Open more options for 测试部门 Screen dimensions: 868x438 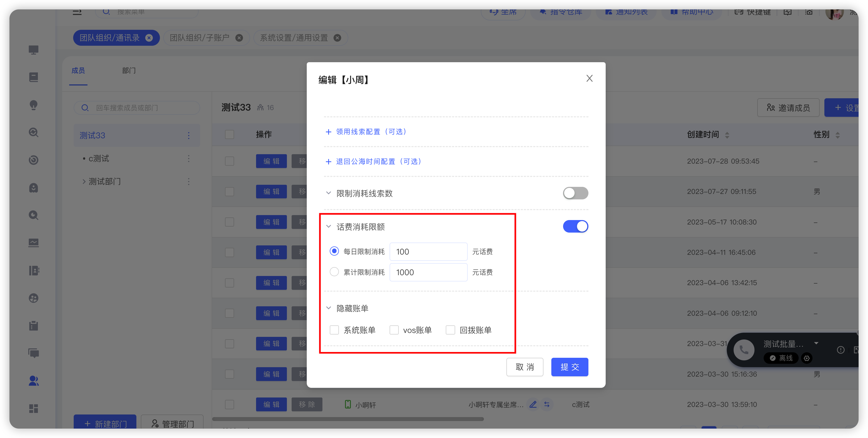click(189, 182)
